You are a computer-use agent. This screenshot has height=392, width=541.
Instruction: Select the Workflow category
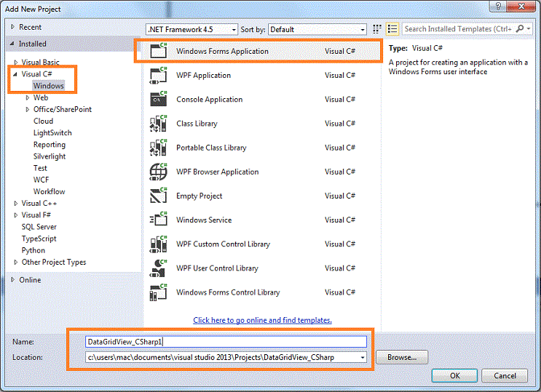(x=49, y=191)
